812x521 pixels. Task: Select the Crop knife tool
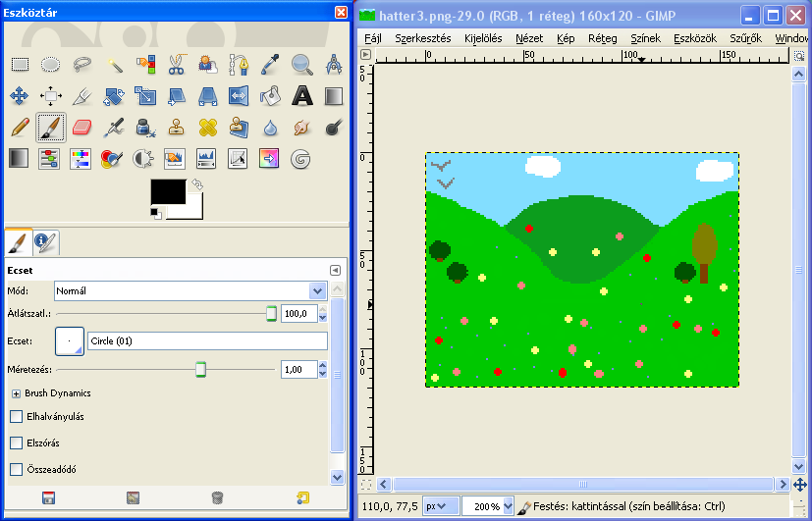(81, 96)
